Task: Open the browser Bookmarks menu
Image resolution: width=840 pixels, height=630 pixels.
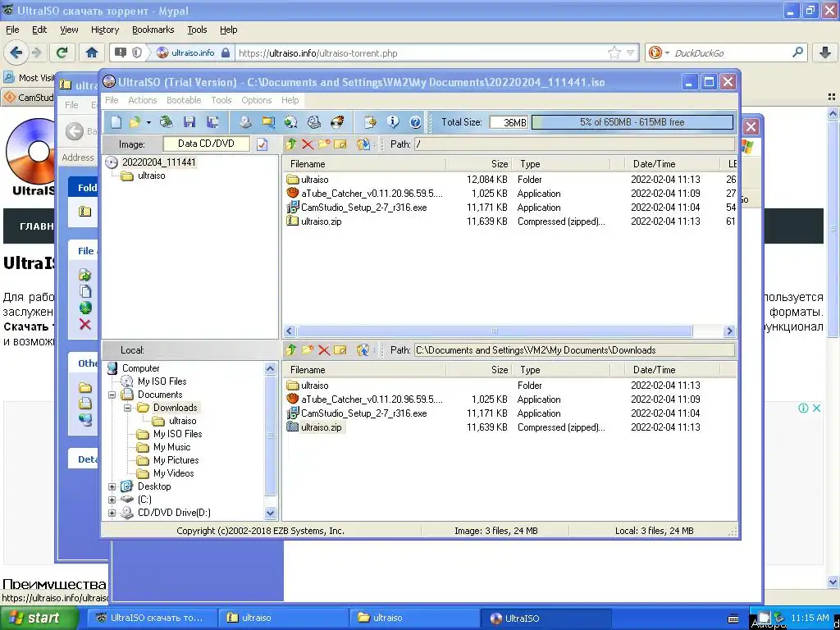Action: 153,30
